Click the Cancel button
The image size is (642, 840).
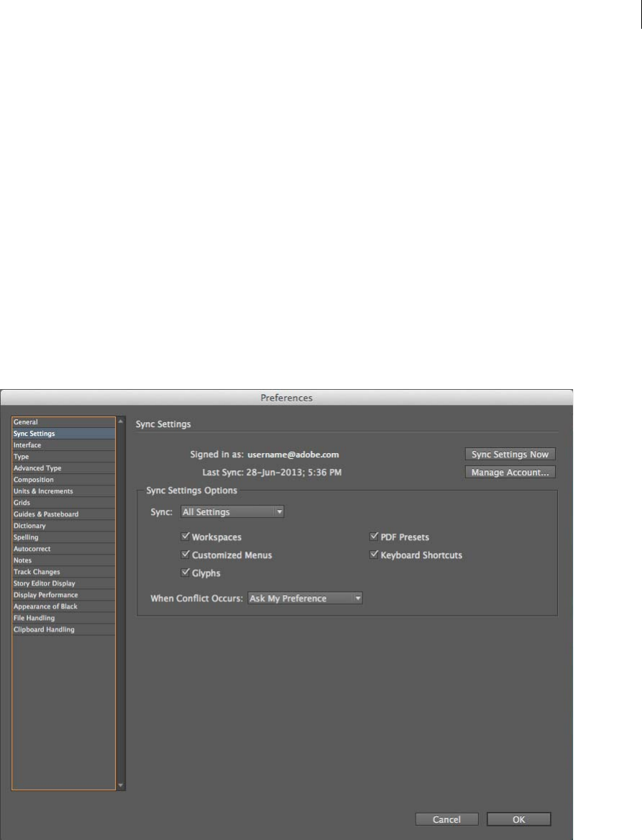click(x=446, y=820)
